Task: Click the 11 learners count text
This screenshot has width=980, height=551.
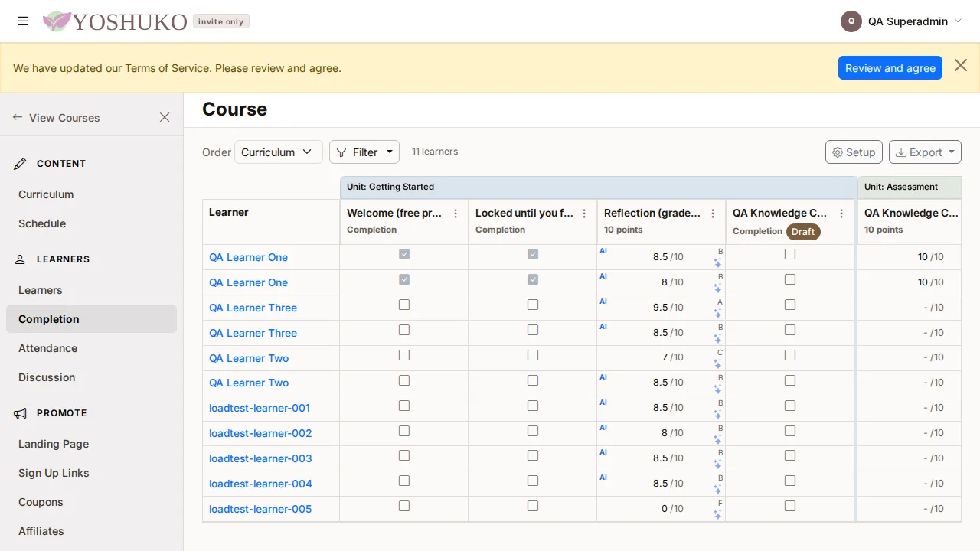Action: point(435,152)
